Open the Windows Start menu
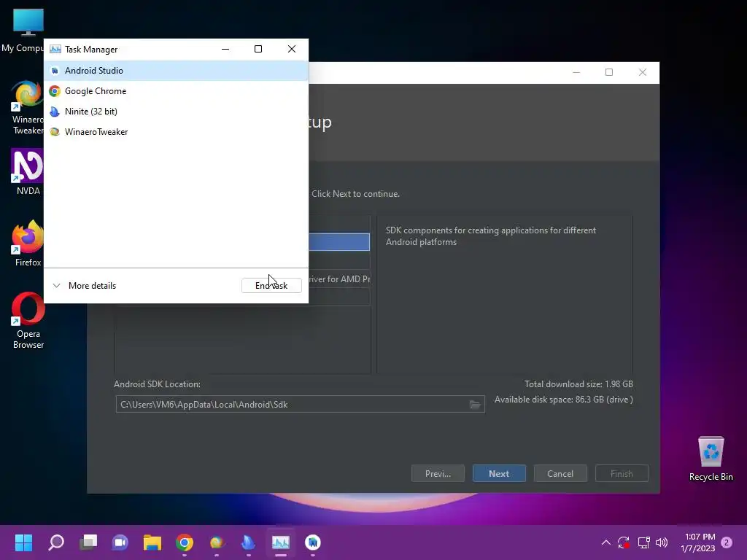Image resolution: width=747 pixels, height=560 pixels. (23, 542)
